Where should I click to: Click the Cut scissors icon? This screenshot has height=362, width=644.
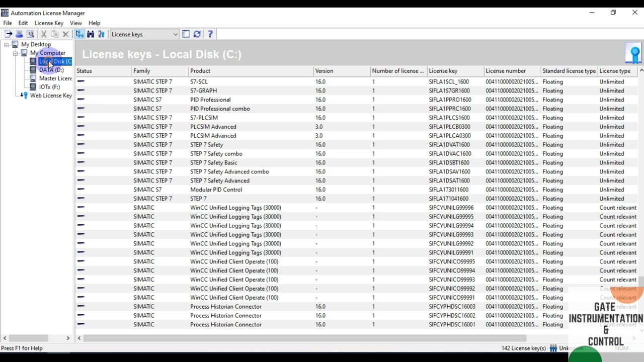point(44,34)
